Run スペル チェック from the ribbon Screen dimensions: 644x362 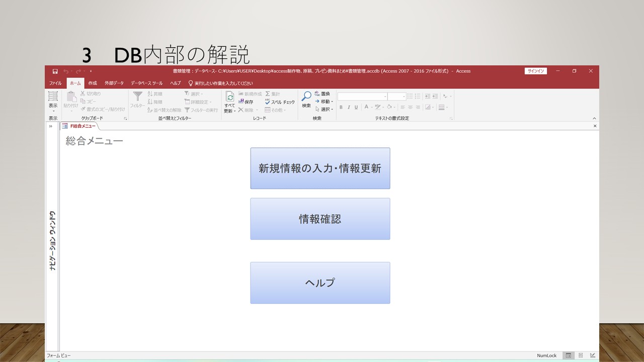(279, 102)
